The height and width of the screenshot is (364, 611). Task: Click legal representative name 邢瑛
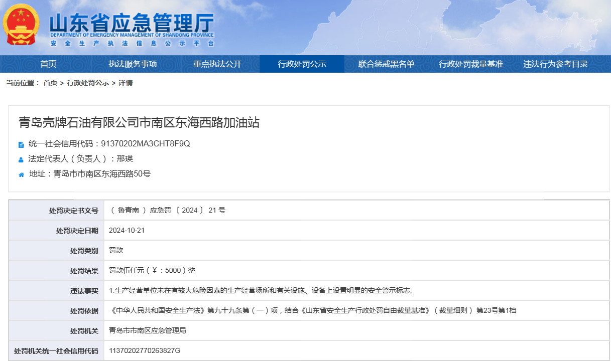pyautogui.click(x=125, y=159)
